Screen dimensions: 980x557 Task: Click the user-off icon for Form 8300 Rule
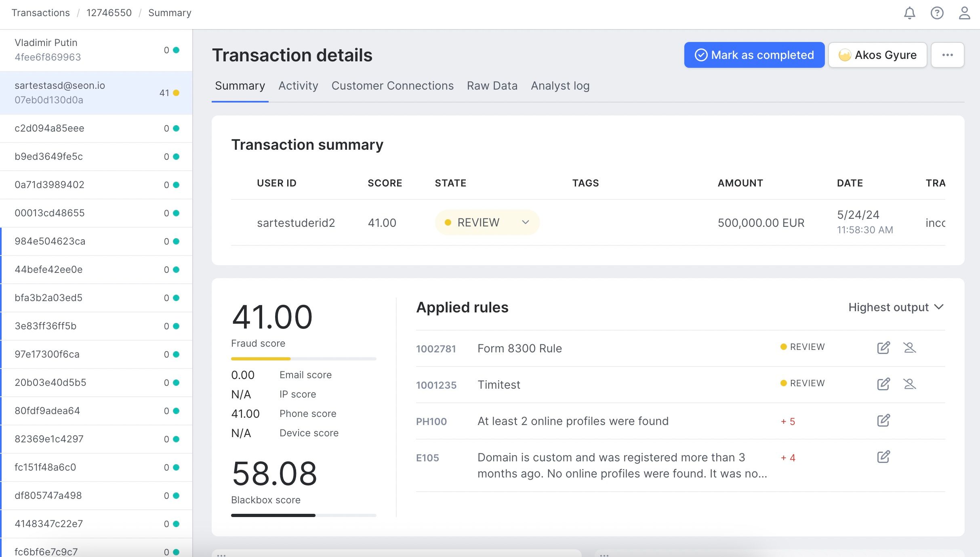click(x=909, y=348)
